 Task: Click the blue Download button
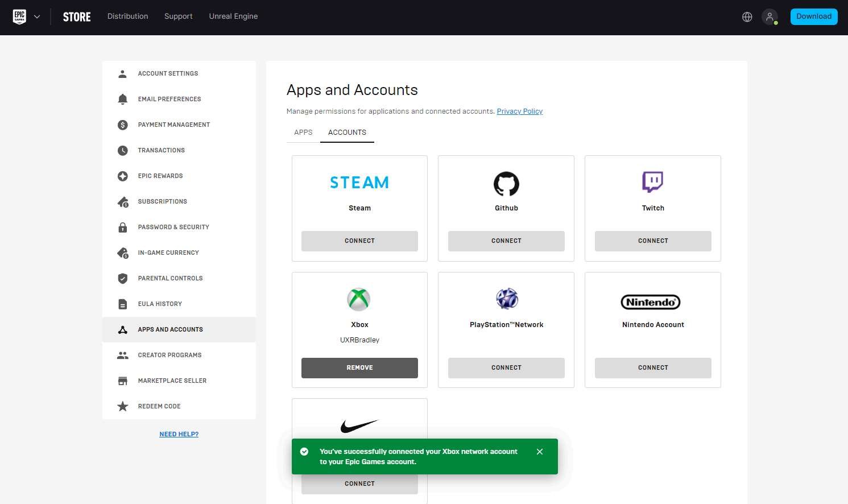coord(814,16)
